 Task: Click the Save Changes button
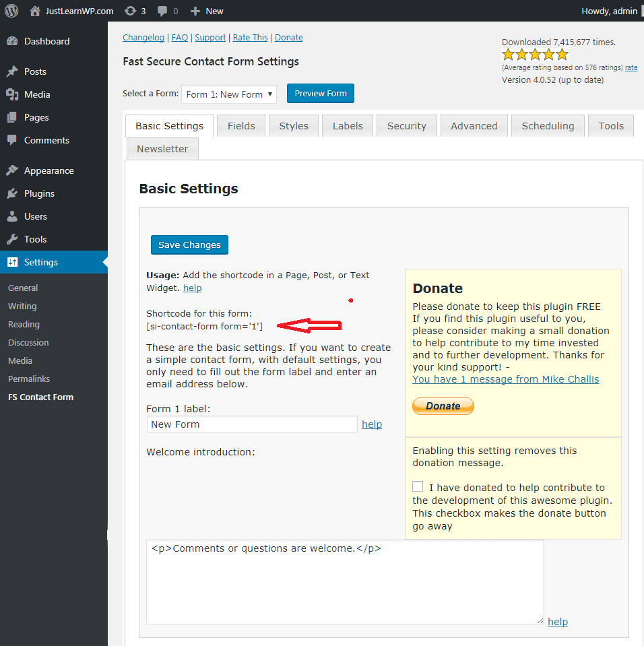click(189, 245)
